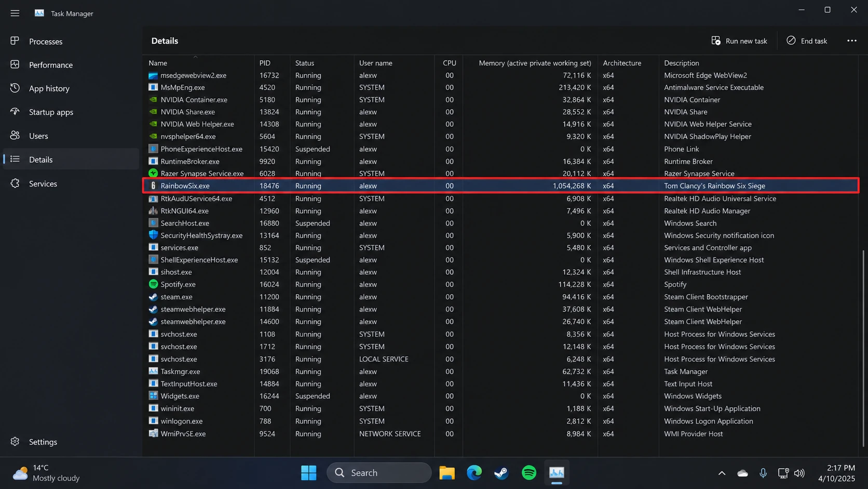868x489 pixels.
Task: Select svchost.exe with PID 1108
Action: tap(179, 334)
